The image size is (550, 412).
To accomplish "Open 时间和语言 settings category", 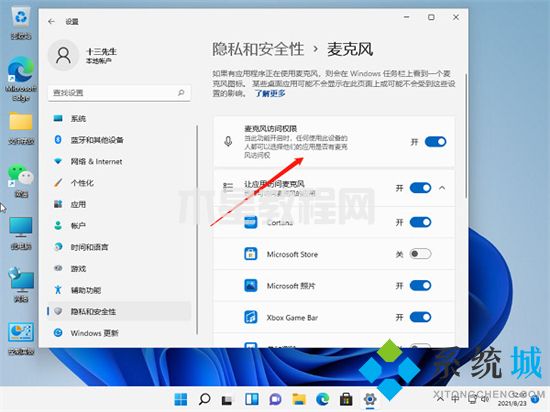I will tap(119, 247).
